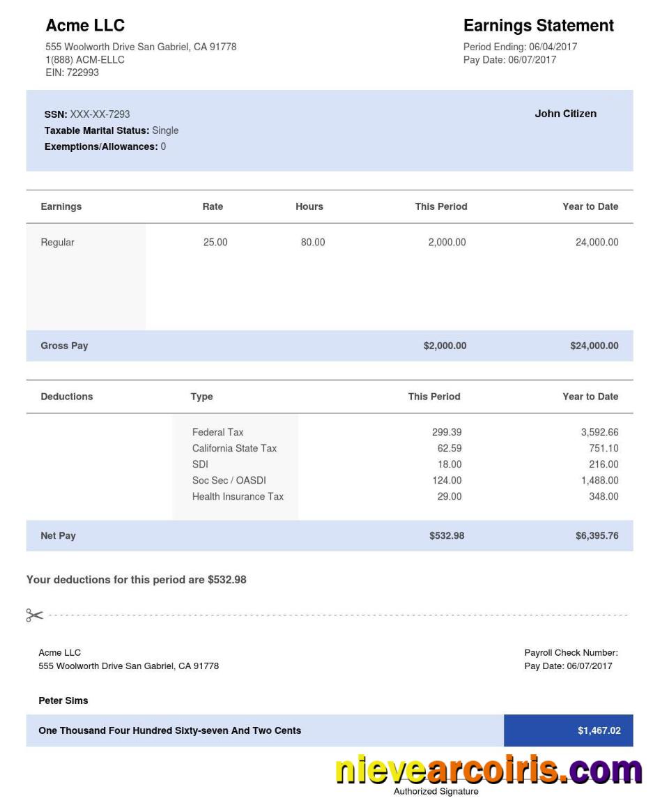Image resolution: width=660 pixels, height=812 pixels.
Task: Select Taxable Marital Status Single line
Action: 112,130
